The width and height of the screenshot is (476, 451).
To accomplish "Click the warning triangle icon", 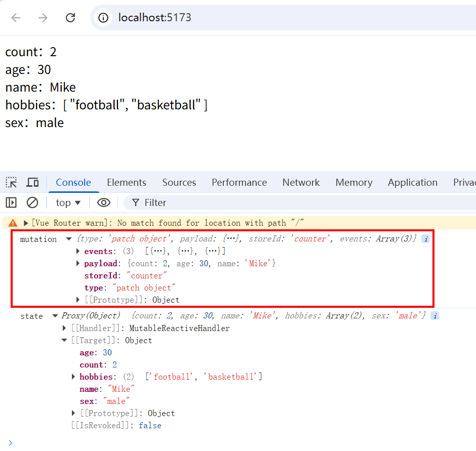I will [x=13, y=223].
